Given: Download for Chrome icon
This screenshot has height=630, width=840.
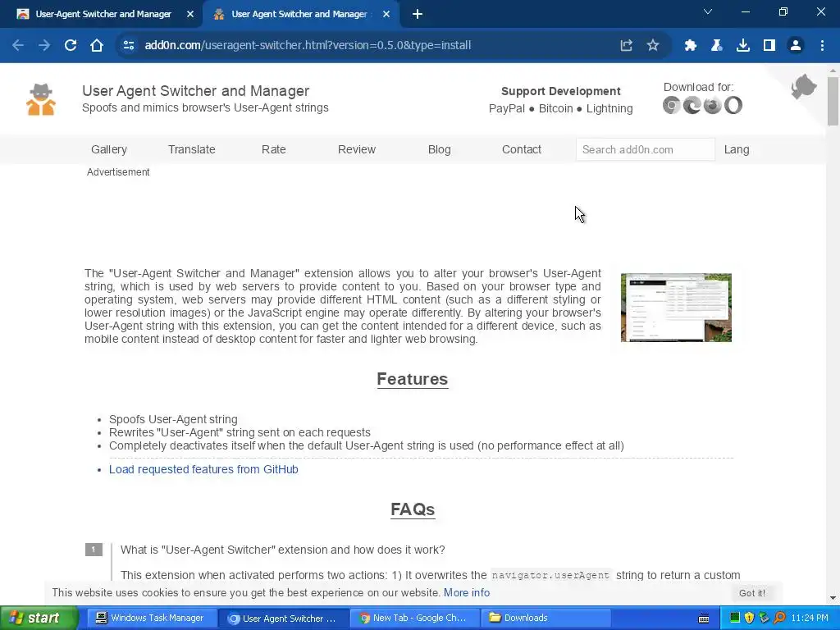Looking at the screenshot, I should [x=671, y=105].
